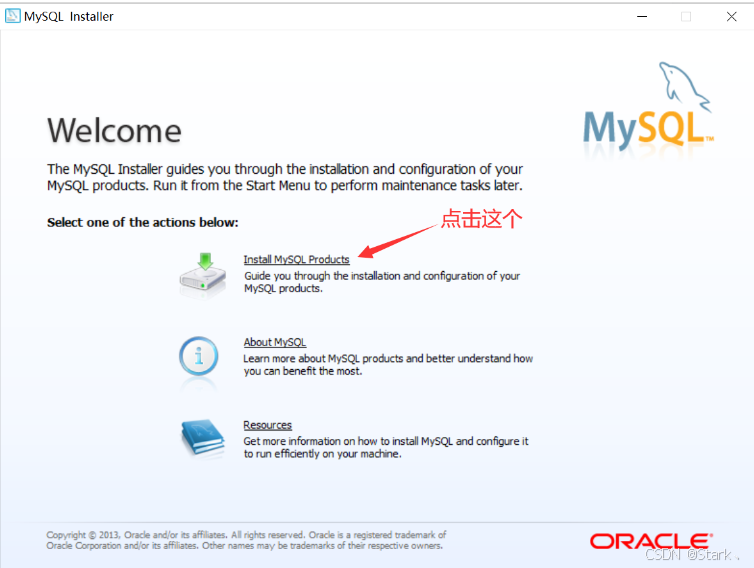
Task: Click the blue books Resources icon
Action: [x=202, y=437]
